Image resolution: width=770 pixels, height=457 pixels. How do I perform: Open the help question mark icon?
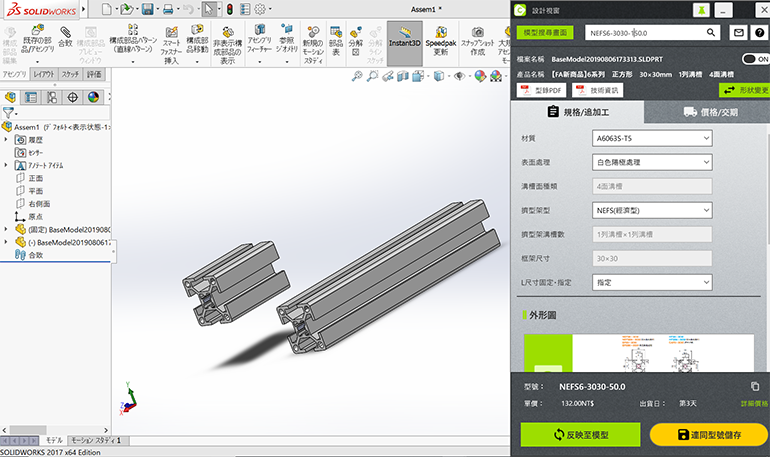click(x=758, y=32)
